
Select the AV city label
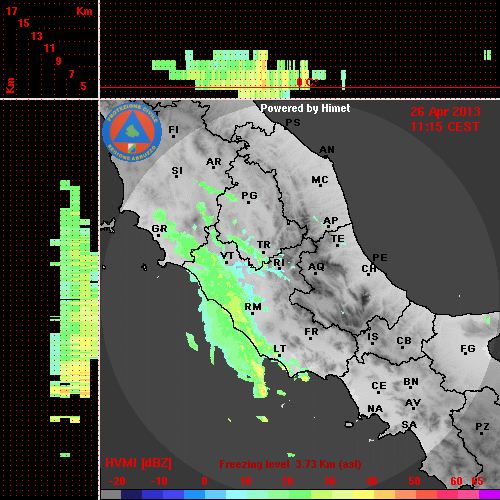pyautogui.click(x=413, y=403)
